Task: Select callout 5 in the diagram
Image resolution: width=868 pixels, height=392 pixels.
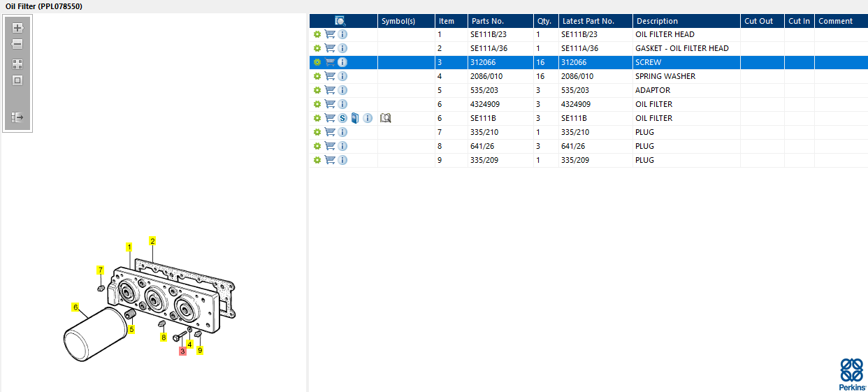Action: (131, 329)
